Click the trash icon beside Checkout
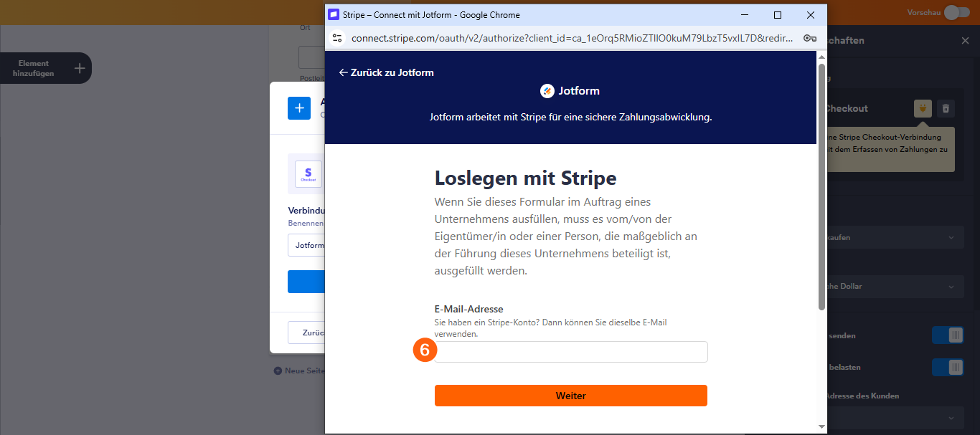Image resolution: width=980 pixels, height=435 pixels. [946, 108]
